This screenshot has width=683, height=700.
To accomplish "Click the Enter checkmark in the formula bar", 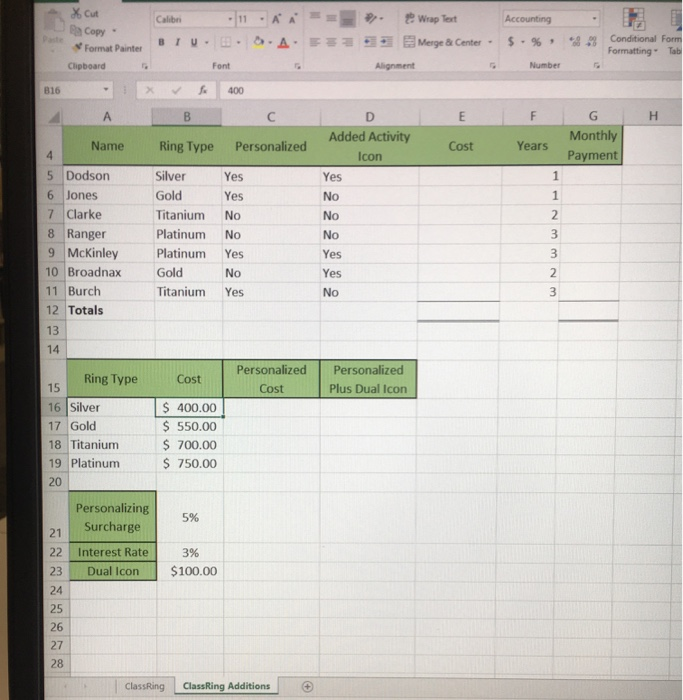I will coord(176,90).
